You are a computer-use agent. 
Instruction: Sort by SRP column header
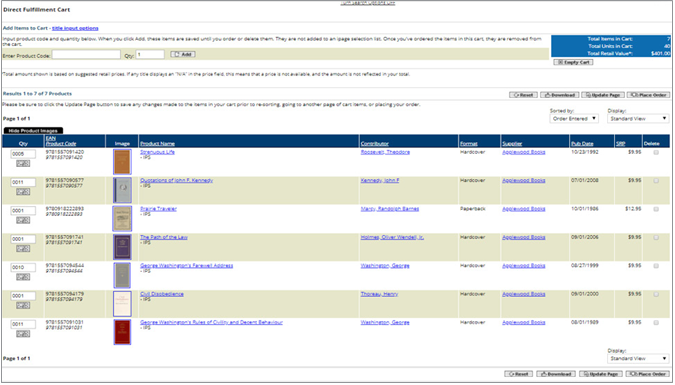click(620, 144)
